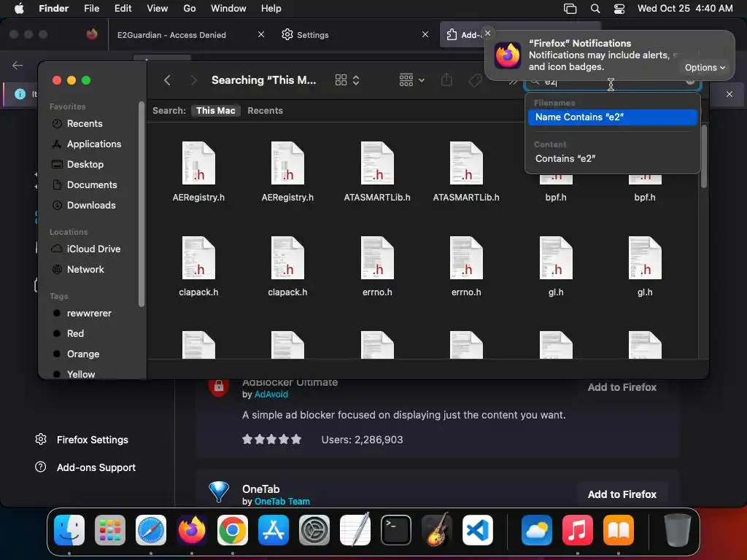Show more Finder toolbar items chevron
Image resolution: width=747 pixels, height=560 pixels.
pos(512,81)
